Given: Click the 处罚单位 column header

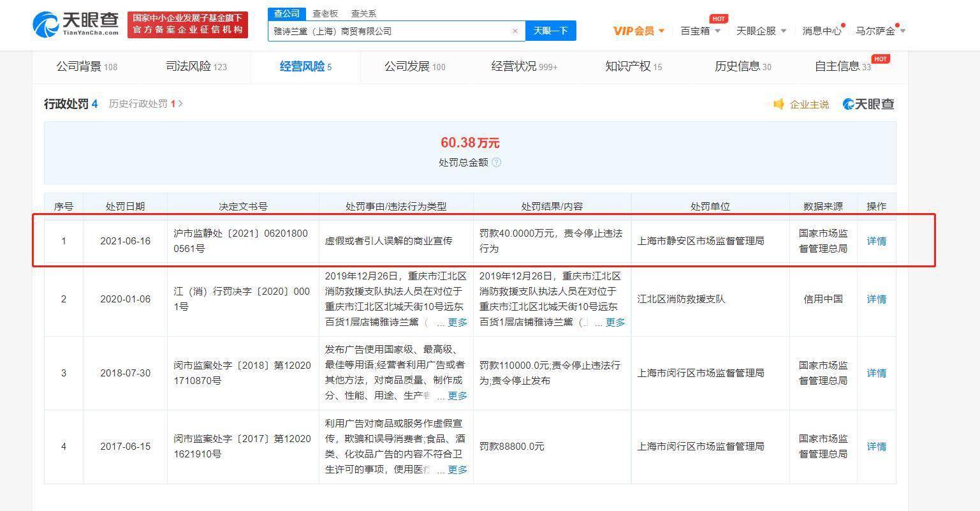Looking at the screenshot, I should [x=710, y=206].
